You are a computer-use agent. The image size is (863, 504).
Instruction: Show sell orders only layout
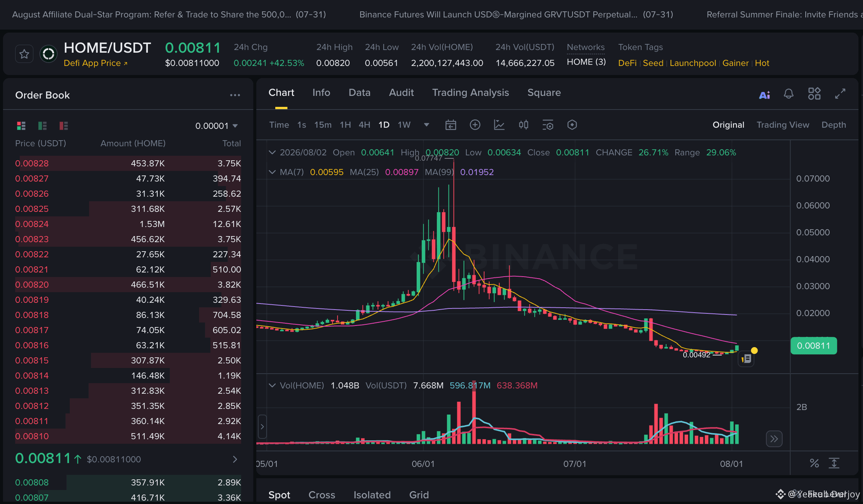pyautogui.click(x=64, y=125)
